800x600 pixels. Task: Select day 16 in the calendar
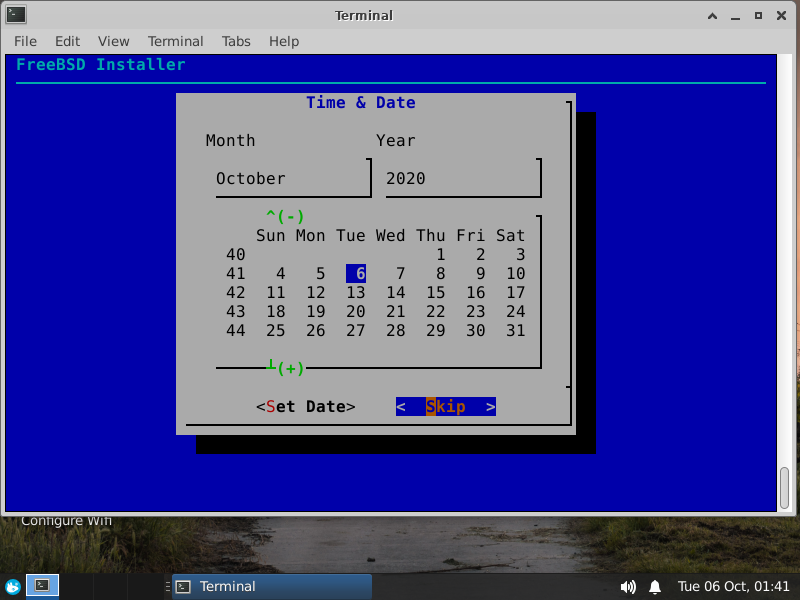(x=476, y=292)
